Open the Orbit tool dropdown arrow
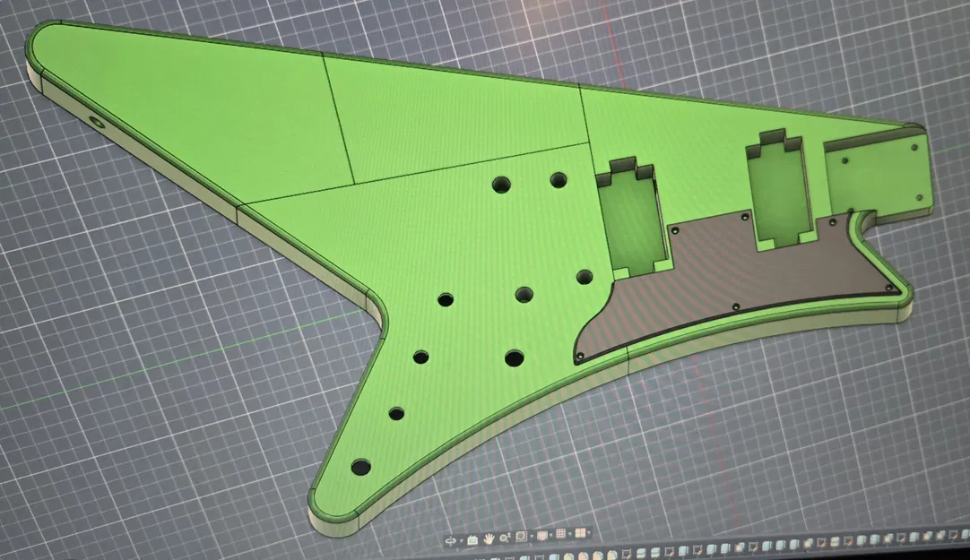The width and height of the screenshot is (970, 560). [460, 538]
